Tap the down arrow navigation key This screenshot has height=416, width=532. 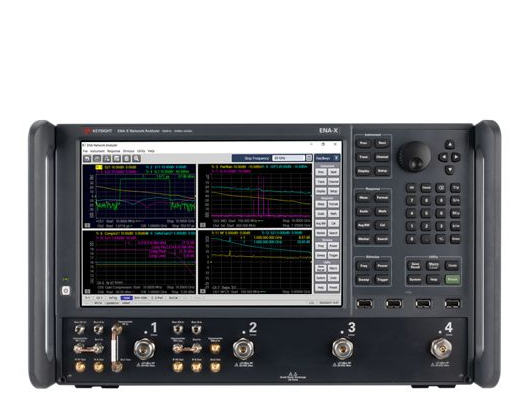tap(450, 169)
